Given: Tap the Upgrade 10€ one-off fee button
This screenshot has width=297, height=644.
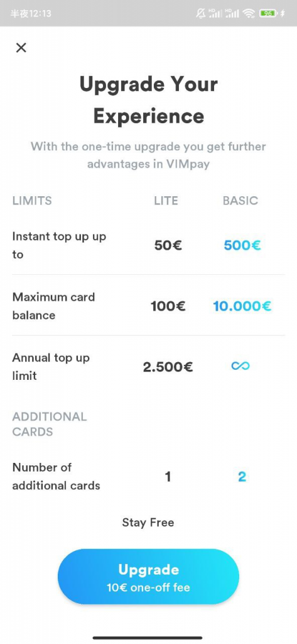Looking at the screenshot, I should [148, 577].
